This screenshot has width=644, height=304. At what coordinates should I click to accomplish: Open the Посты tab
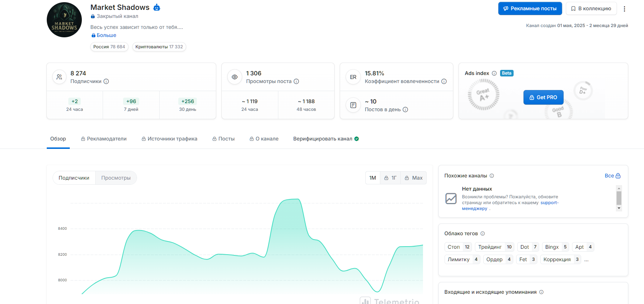click(224, 139)
